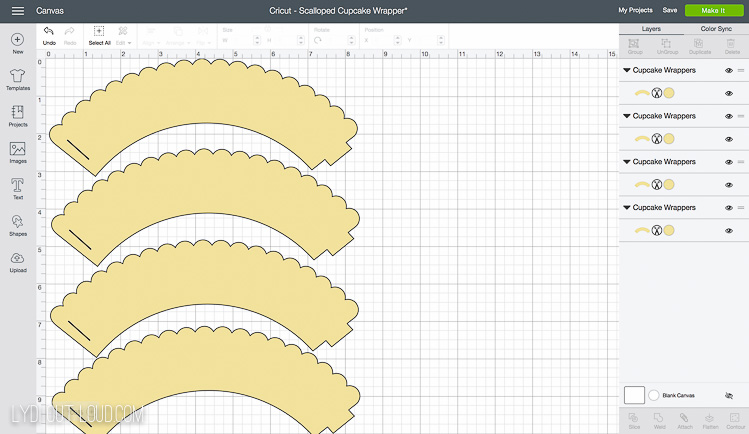The image size is (749, 434).
Task: Click the yellow color circle in first sublayer
Action: [669, 93]
